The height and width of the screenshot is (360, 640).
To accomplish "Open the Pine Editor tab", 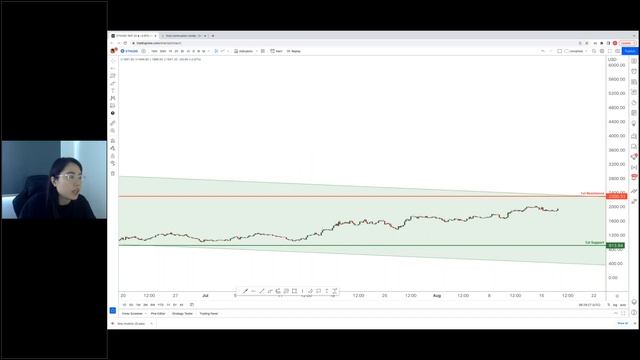I will coord(158,313).
